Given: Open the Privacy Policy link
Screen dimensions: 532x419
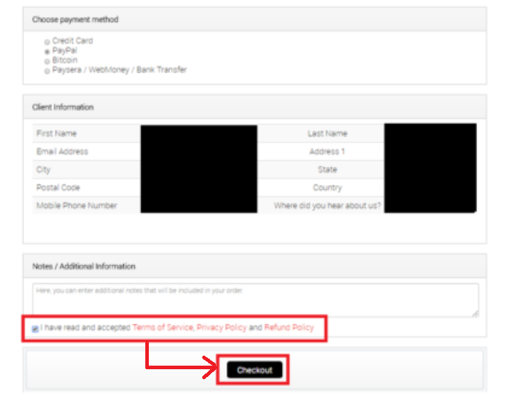Looking at the screenshot, I should (221, 327).
